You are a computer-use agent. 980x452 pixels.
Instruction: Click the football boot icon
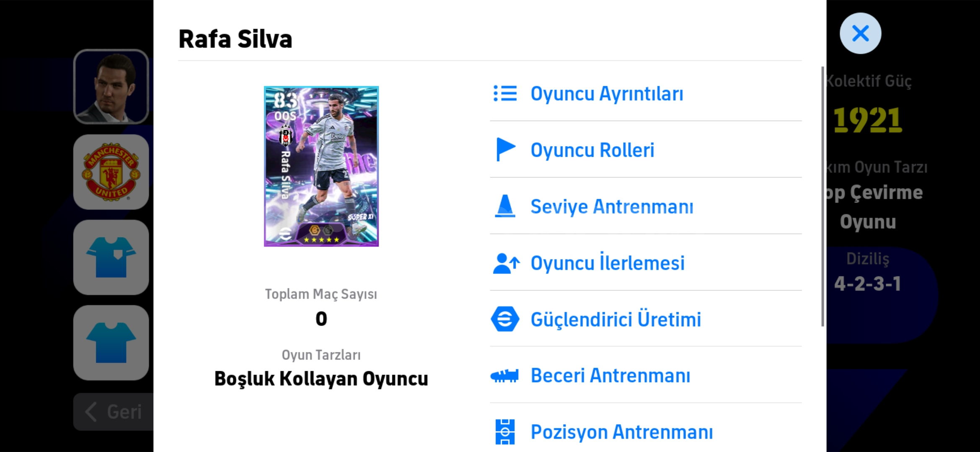point(505,375)
